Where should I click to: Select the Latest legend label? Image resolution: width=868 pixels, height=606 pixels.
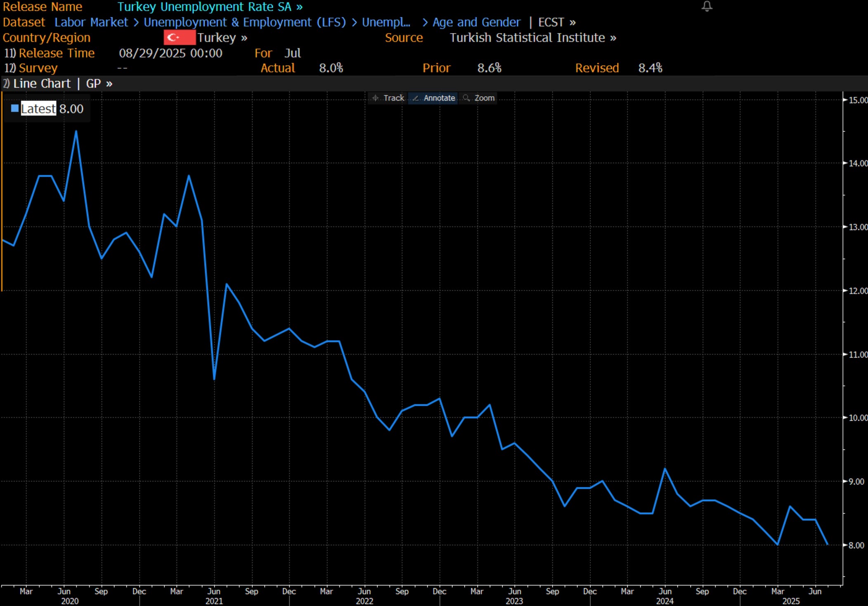38,109
